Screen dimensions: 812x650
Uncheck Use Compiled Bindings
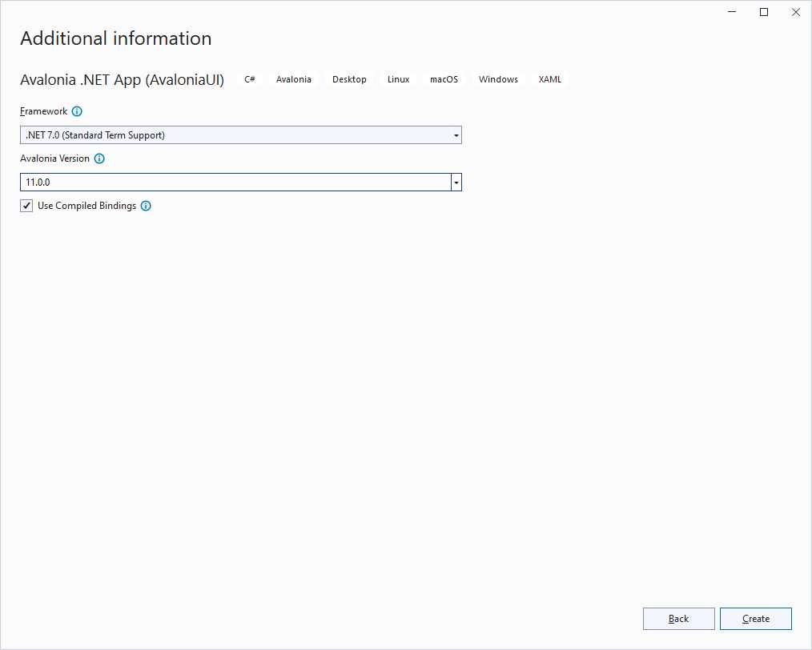click(26, 206)
